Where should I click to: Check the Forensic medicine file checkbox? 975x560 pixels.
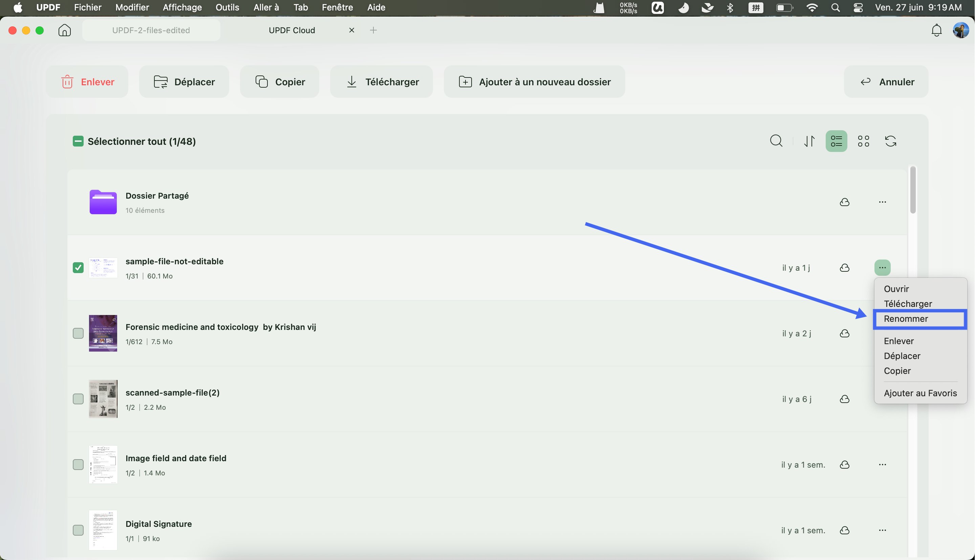(x=78, y=333)
